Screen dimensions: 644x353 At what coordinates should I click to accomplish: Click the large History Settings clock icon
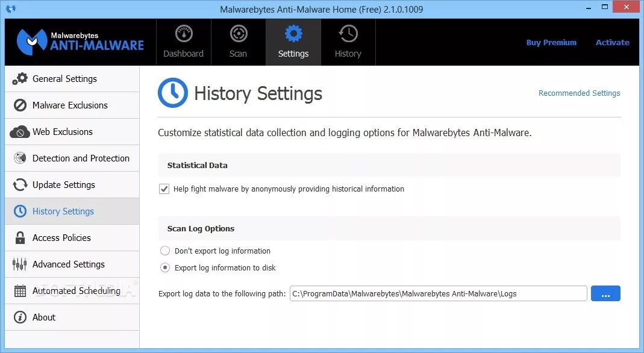point(173,93)
